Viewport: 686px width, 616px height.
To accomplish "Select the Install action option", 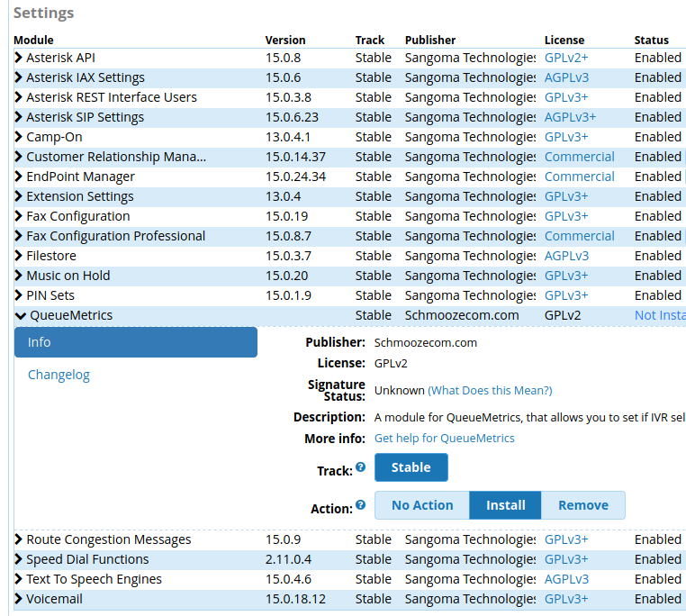I will tap(505, 505).
